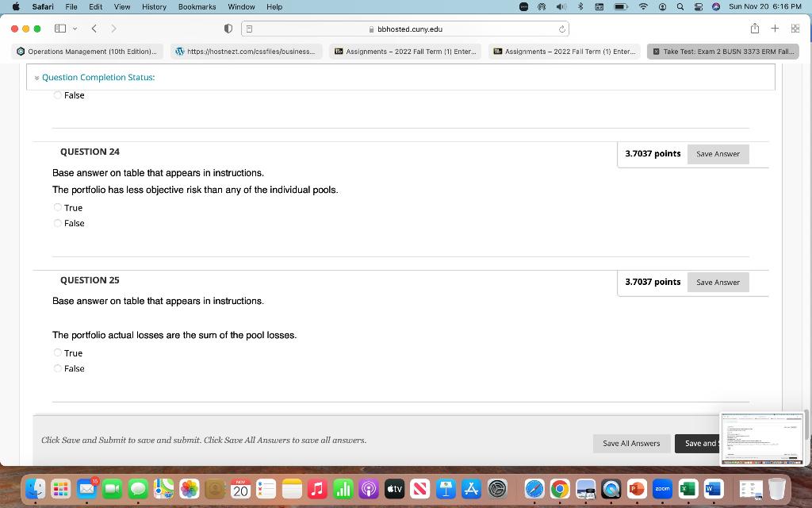This screenshot has width=812, height=508.
Task: Switch to the first Assignments – 2022 Fall Term tab
Action: pos(405,52)
